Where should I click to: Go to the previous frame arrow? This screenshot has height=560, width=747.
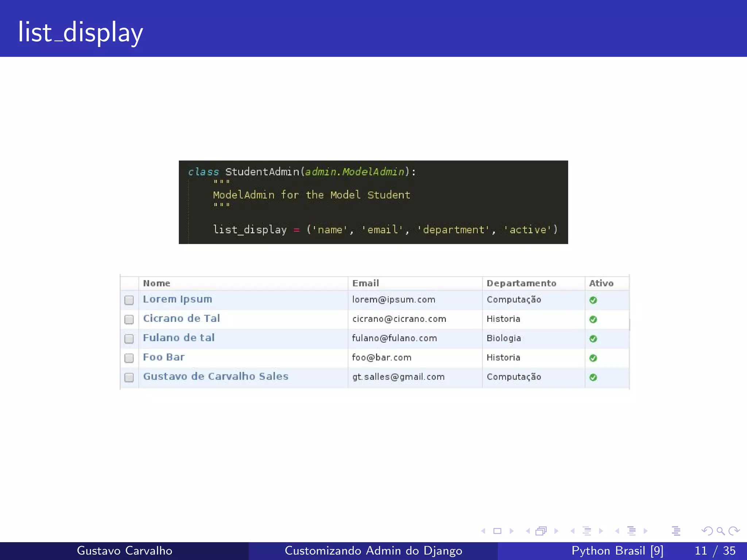point(528,531)
